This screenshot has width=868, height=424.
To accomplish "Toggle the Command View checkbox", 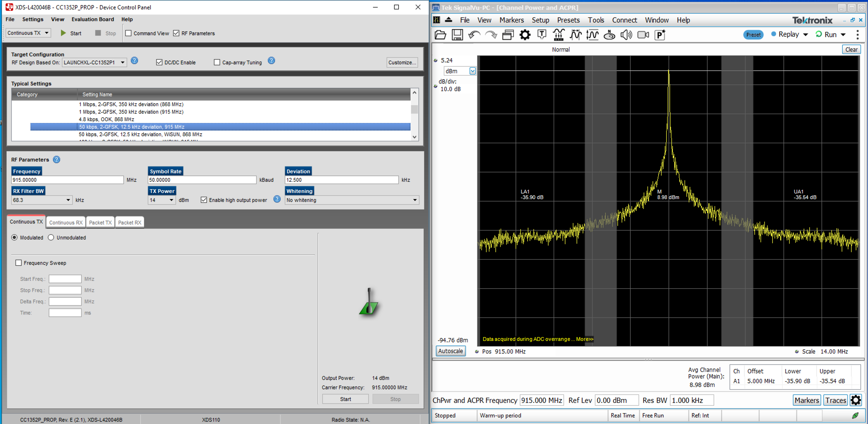I will (128, 33).
